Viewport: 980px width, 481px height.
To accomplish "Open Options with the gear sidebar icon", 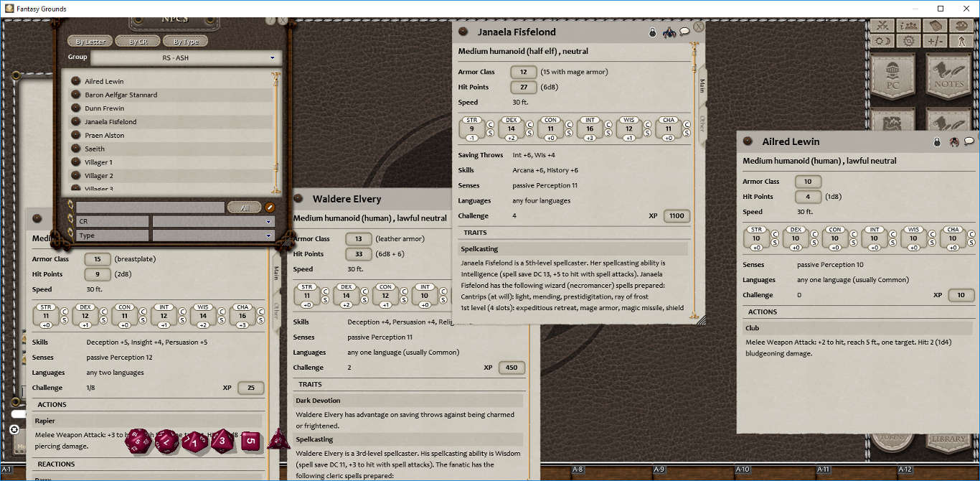I will [x=909, y=42].
